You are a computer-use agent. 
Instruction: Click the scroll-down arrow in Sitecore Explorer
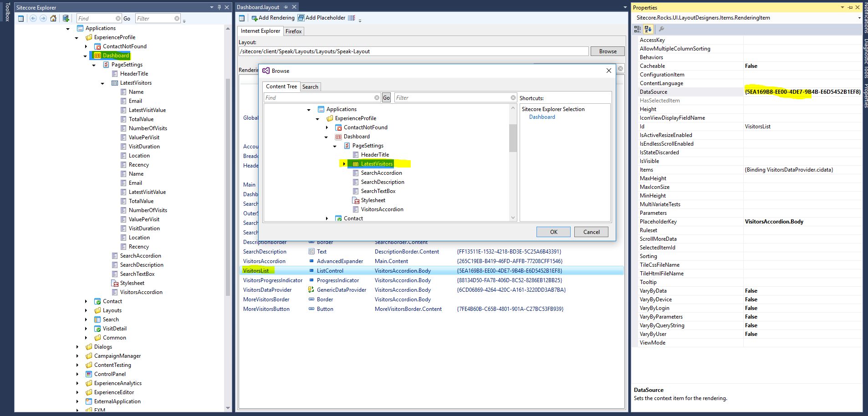(228, 408)
